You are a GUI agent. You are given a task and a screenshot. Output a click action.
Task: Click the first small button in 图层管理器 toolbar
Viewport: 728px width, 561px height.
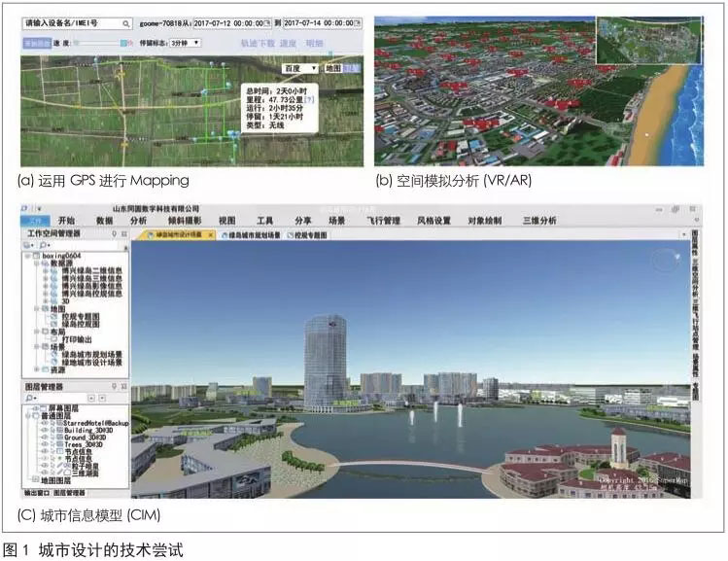pos(91,398)
